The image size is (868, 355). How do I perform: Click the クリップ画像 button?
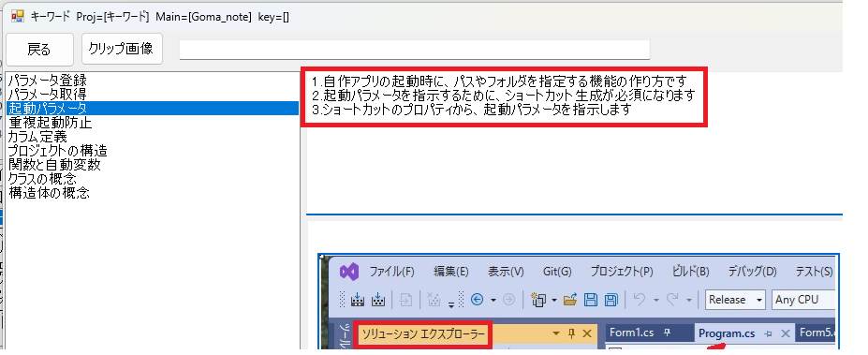121,49
